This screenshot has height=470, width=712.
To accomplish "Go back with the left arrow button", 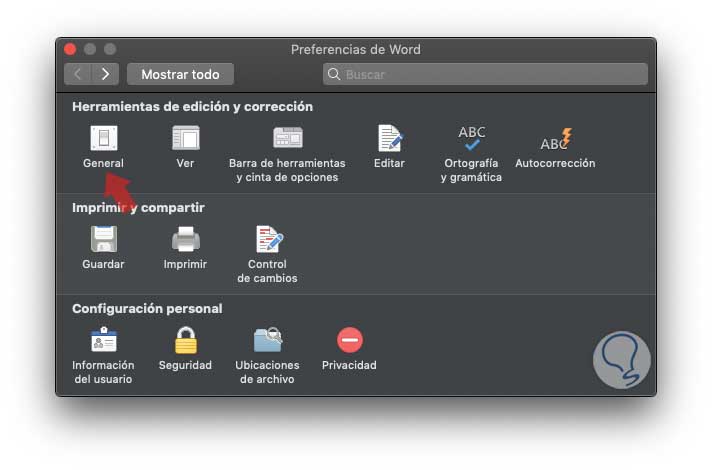I will [78, 74].
